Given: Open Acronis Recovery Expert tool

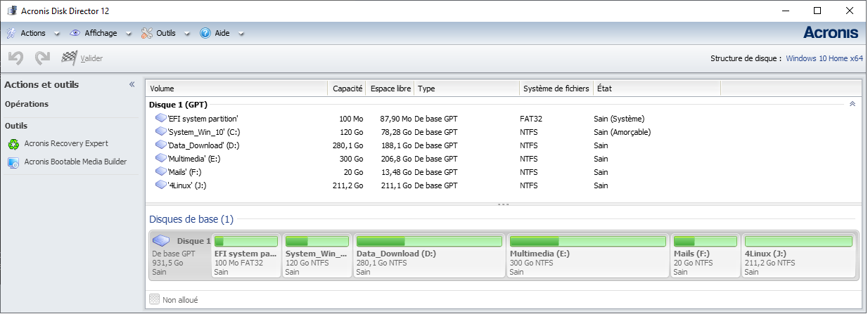Looking at the screenshot, I should tap(65, 144).
